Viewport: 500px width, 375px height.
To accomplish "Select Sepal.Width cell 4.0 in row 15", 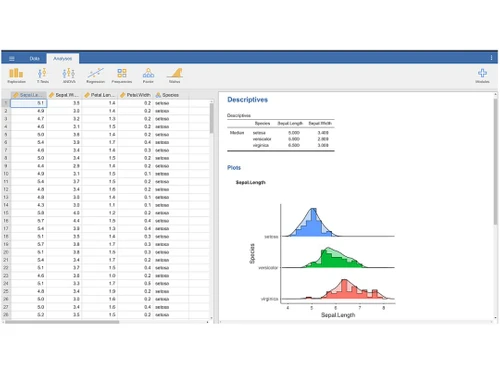I will (x=64, y=213).
